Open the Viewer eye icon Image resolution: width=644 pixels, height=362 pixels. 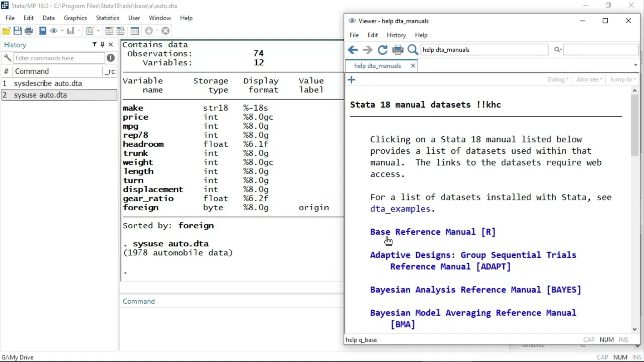54,31
